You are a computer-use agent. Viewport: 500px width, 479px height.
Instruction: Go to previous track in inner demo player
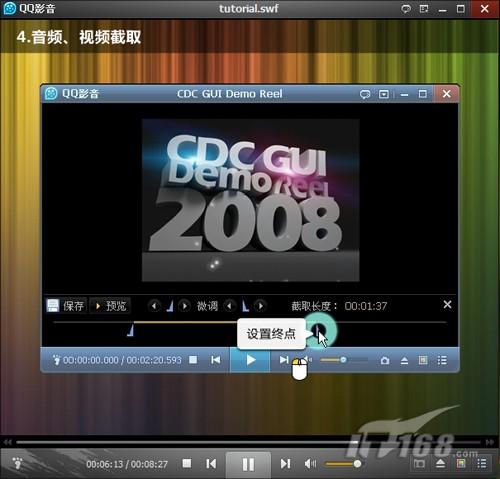point(216,360)
